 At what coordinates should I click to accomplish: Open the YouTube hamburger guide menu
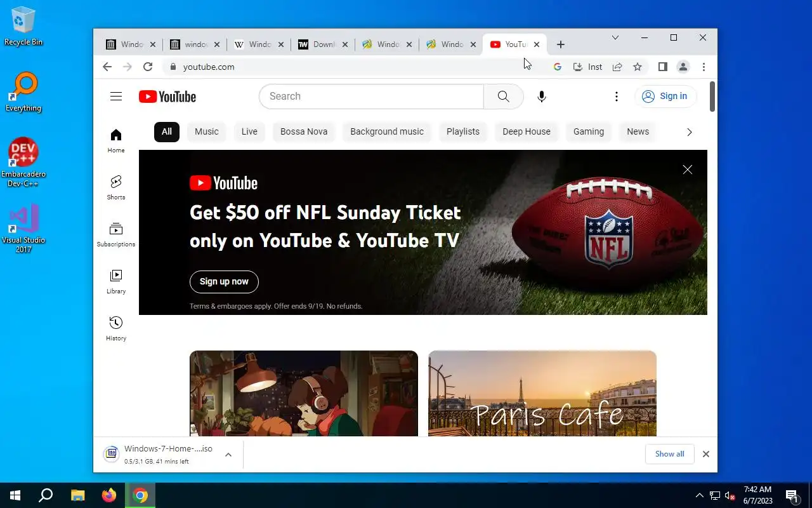(x=115, y=97)
